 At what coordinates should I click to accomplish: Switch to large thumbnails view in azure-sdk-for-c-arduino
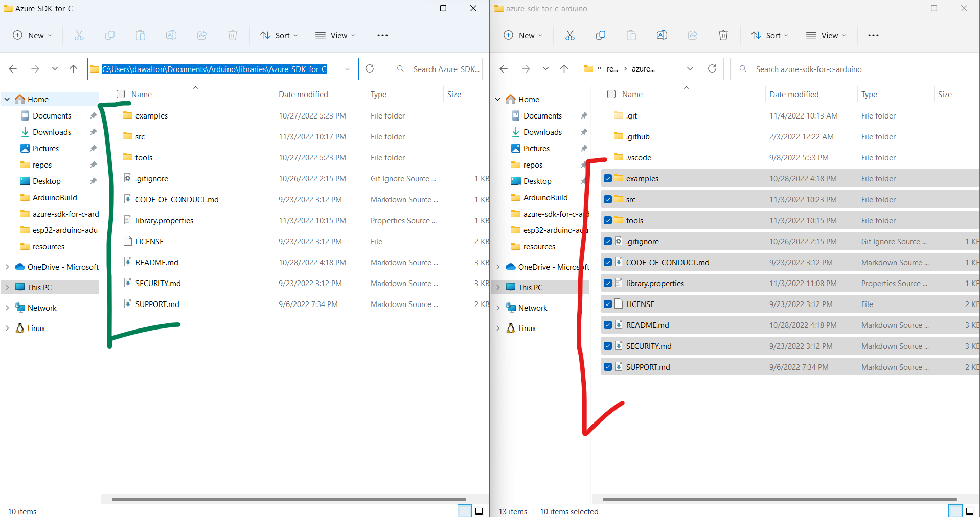point(970,511)
